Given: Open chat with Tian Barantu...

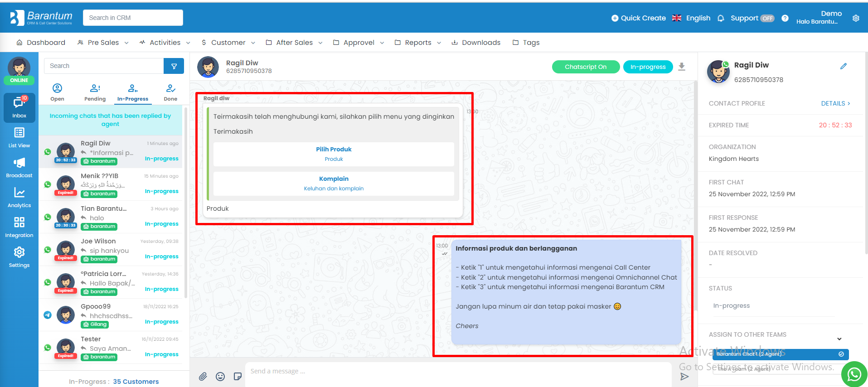Looking at the screenshot, I should click(x=111, y=217).
